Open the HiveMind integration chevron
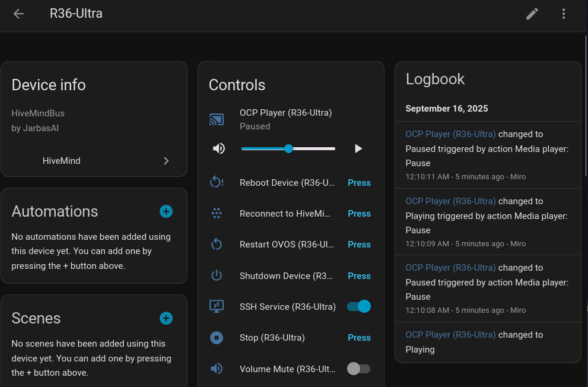The width and height of the screenshot is (588, 387). (166, 161)
